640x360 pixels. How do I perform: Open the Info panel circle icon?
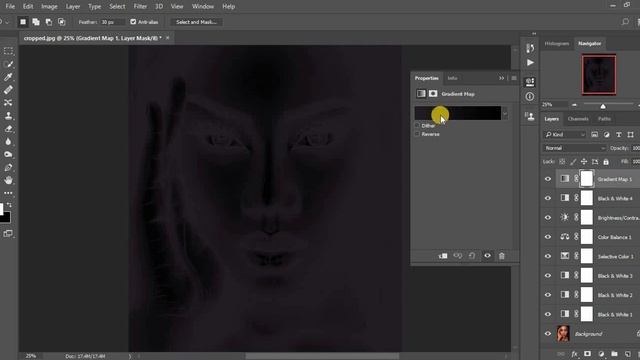(530, 97)
